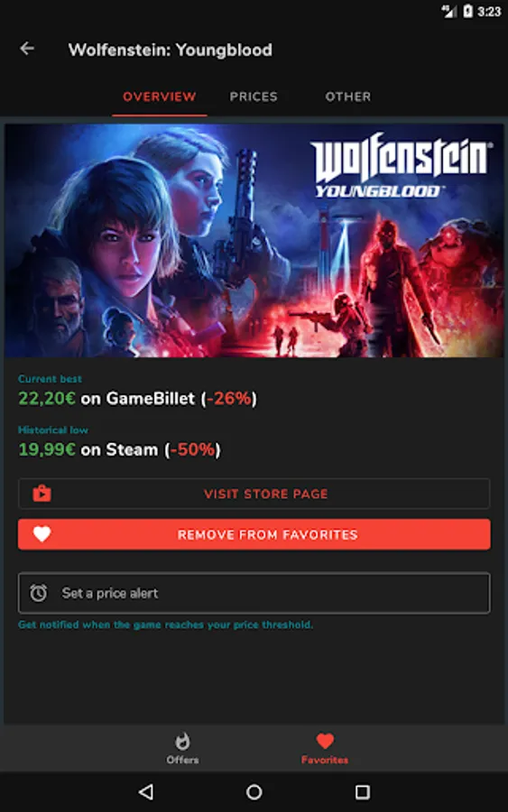Viewport: 508px width, 812px height.
Task: Tap the back arrow icon
Action: coord(27,49)
